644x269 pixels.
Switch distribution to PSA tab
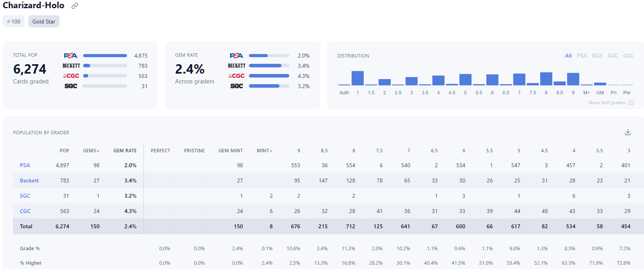pos(582,56)
